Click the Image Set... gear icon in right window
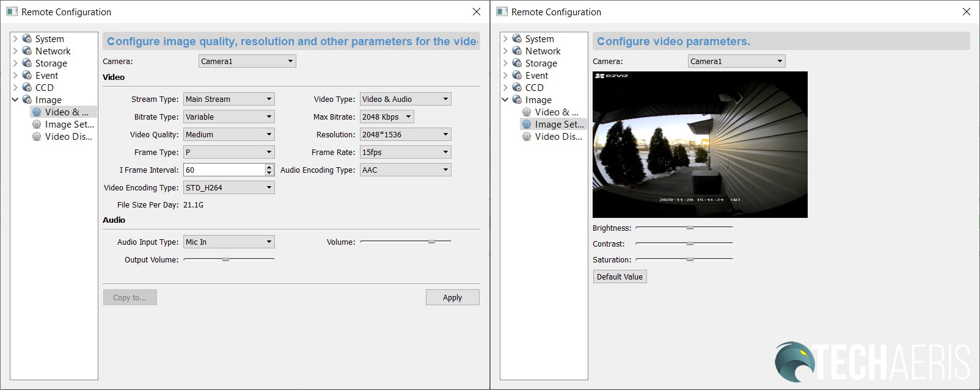 click(527, 124)
